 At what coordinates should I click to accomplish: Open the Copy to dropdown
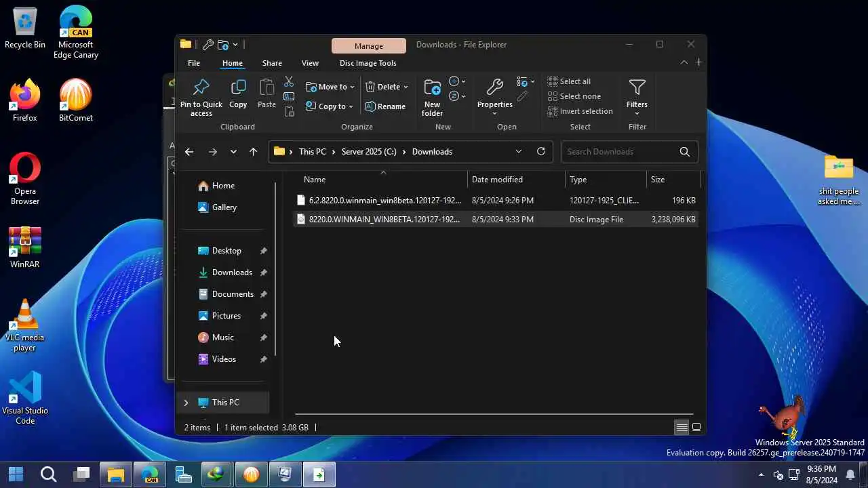pos(330,106)
